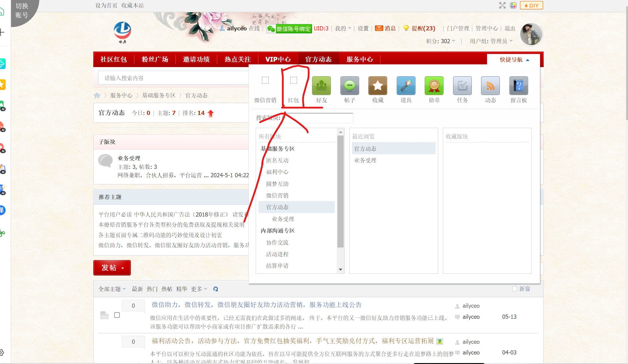This screenshot has height=364, width=628.
Task: Click the thread folder icon for first thread
Action: (x=104, y=315)
